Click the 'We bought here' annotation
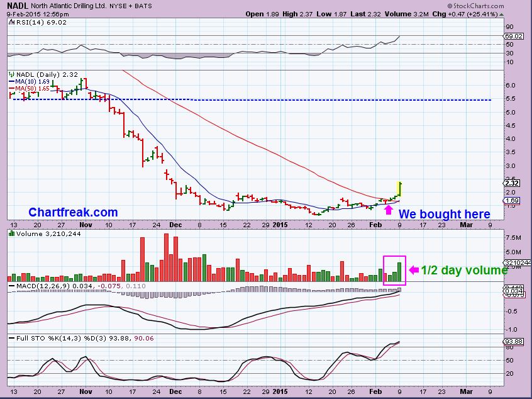 click(444, 214)
